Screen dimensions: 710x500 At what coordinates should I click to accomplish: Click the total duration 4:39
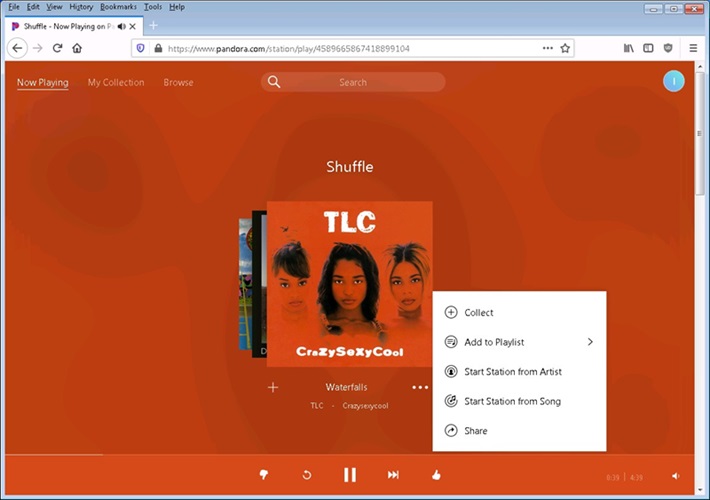click(636, 477)
